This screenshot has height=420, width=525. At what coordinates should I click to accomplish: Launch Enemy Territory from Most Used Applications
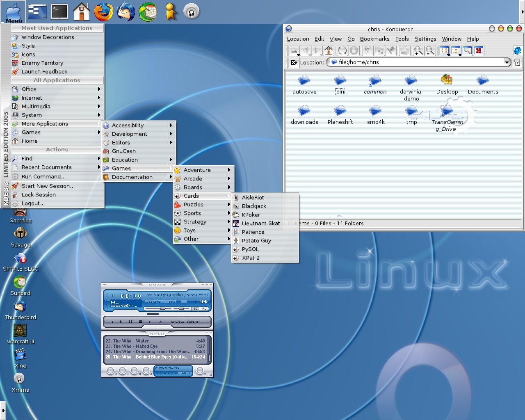click(x=56, y=63)
